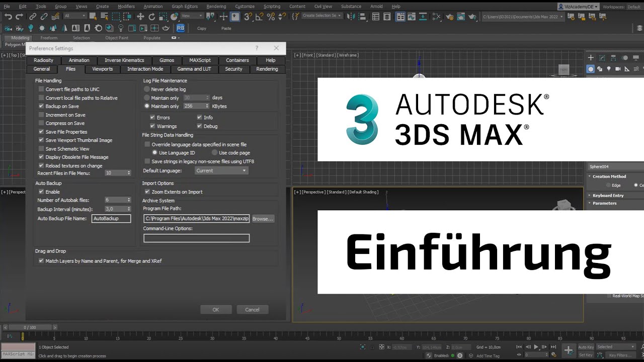Open the Default Language dropdown
This screenshot has height=362, width=644.
221,170
